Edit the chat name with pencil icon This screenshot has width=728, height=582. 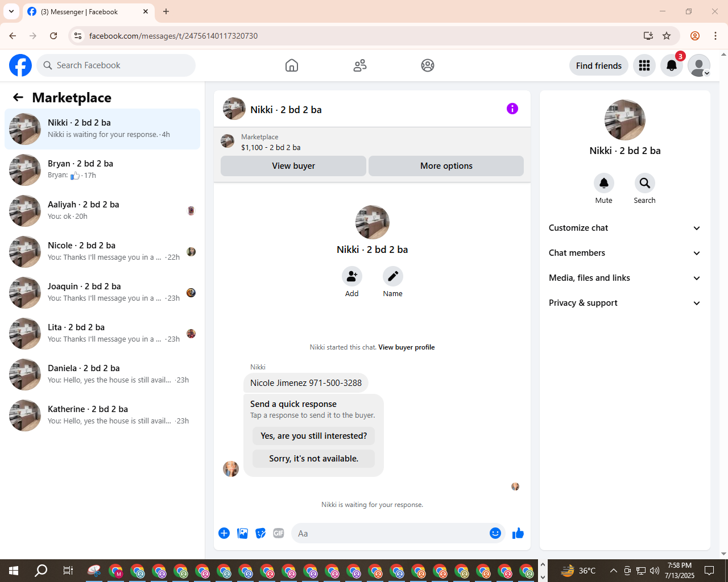(x=393, y=276)
